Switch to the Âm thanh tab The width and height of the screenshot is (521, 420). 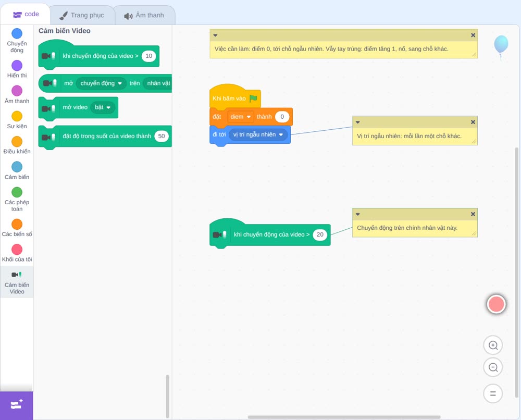144,15
